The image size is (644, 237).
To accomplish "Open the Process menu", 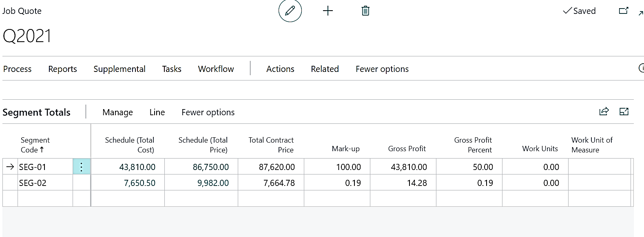I will pos(18,69).
